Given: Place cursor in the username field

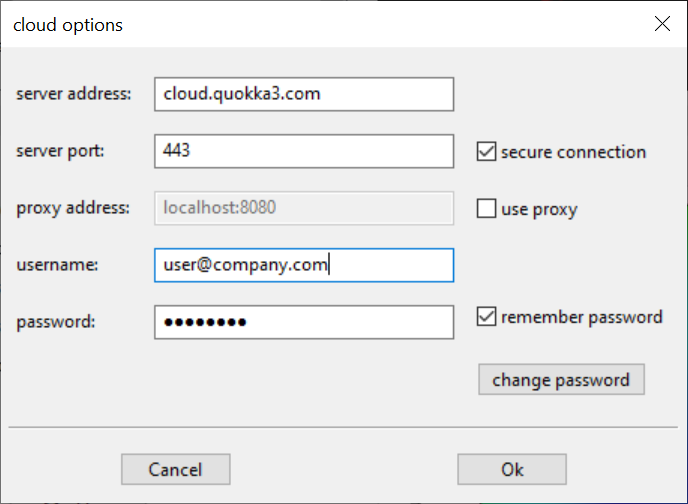Looking at the screenshot, I should click(304, 265).
